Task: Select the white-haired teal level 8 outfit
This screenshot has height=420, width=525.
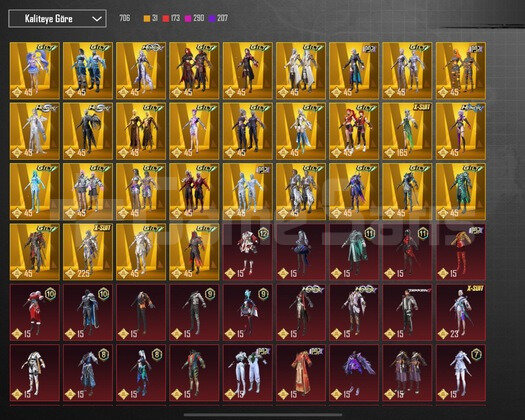Action: 141,373
